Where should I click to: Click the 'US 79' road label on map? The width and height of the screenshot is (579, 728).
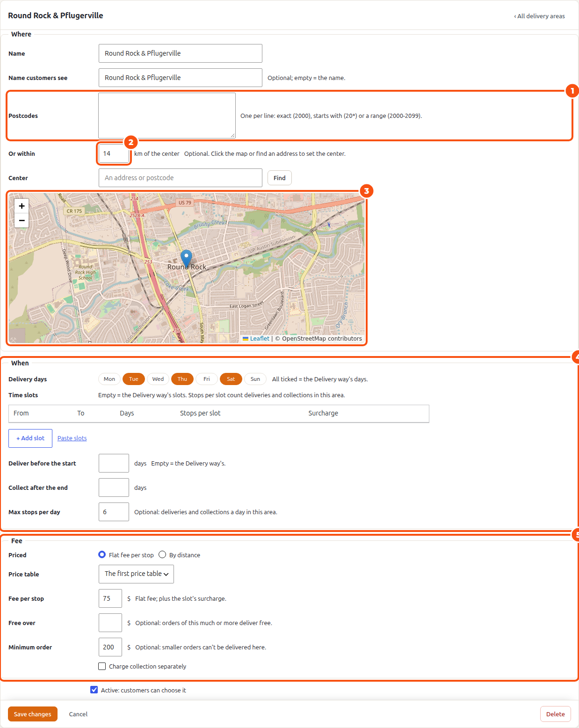coord(185,203)
